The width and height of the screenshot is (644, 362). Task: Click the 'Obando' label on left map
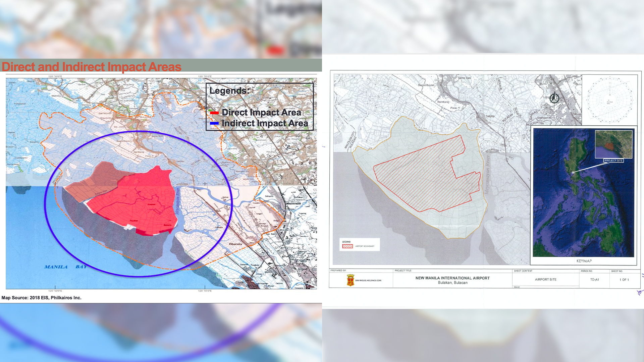tap(235, 244)
